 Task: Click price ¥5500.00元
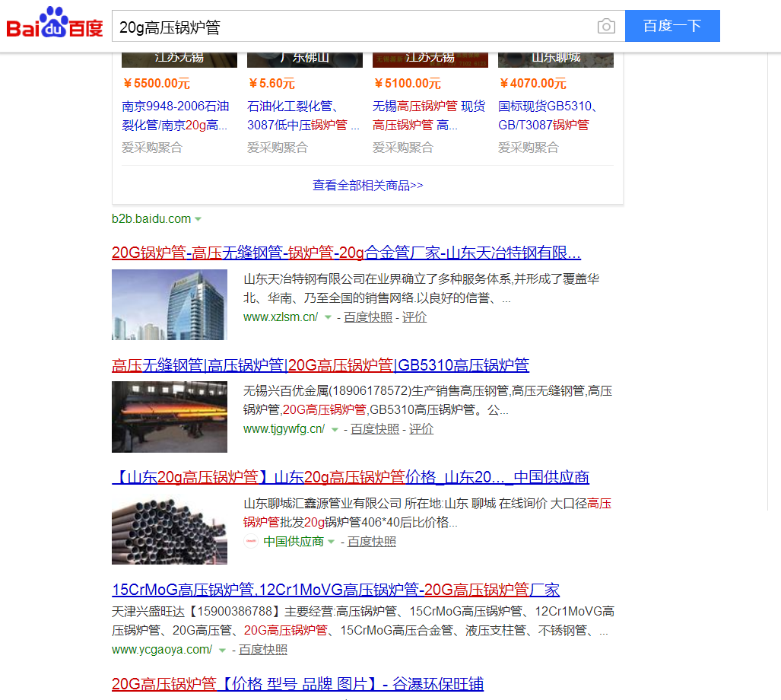[157, 83]
